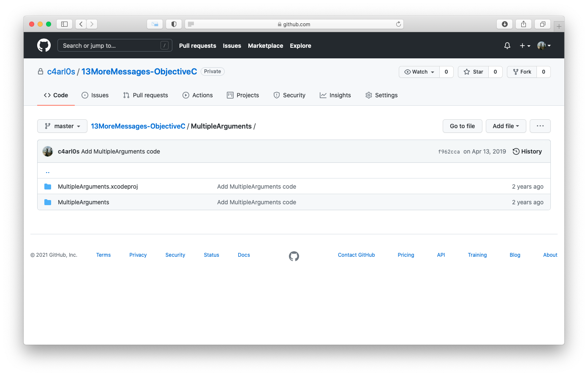Toggle the Safari sidebar button

(x=65, y=24)
